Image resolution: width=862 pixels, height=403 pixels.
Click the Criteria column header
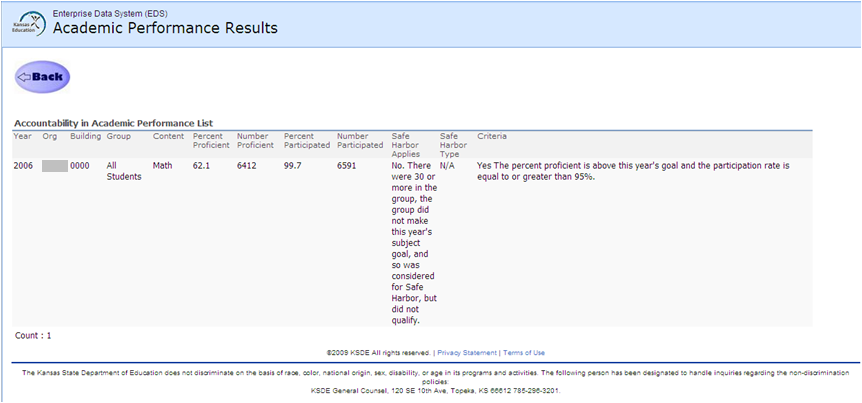click(492, 136)
